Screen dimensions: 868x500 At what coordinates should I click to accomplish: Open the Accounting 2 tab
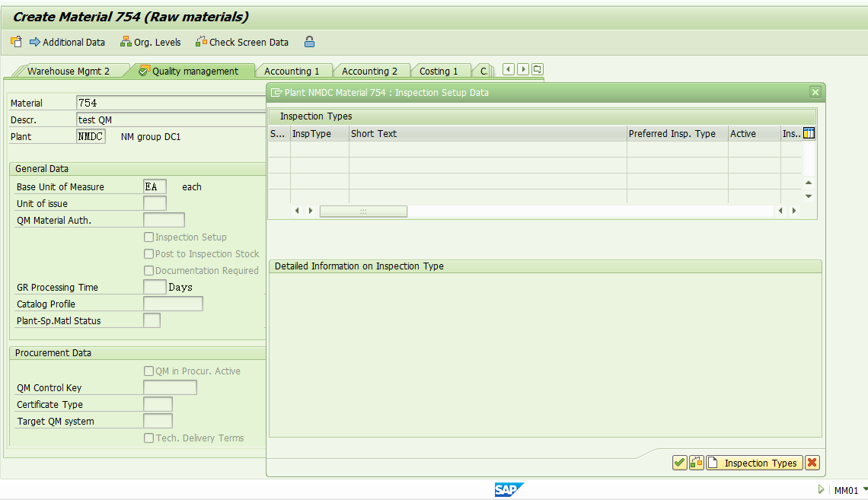click(369, 72)
